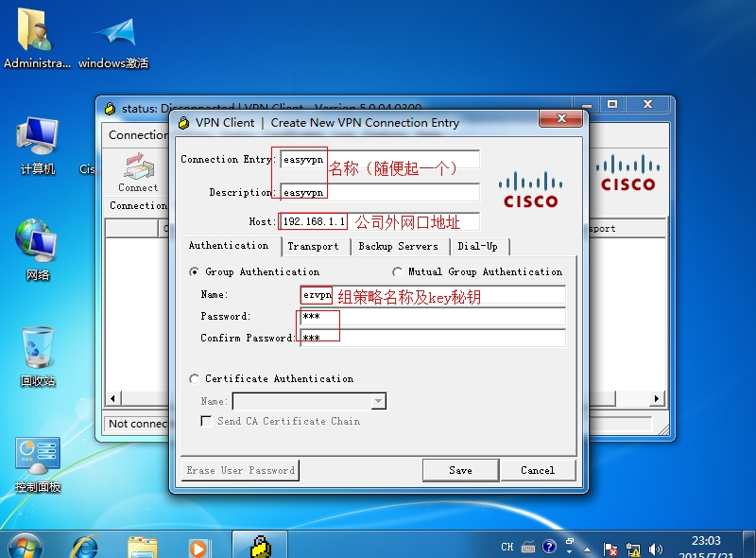Screen dimensions: 756x558
Task: Click the Erase User Password button
Action: [241, 471]
